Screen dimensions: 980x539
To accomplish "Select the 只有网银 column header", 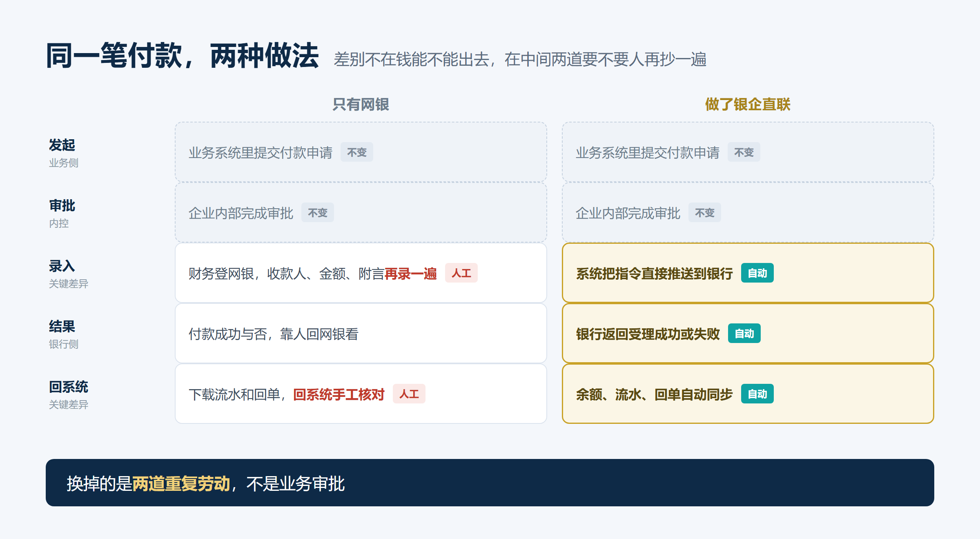I will coord(361,105).
